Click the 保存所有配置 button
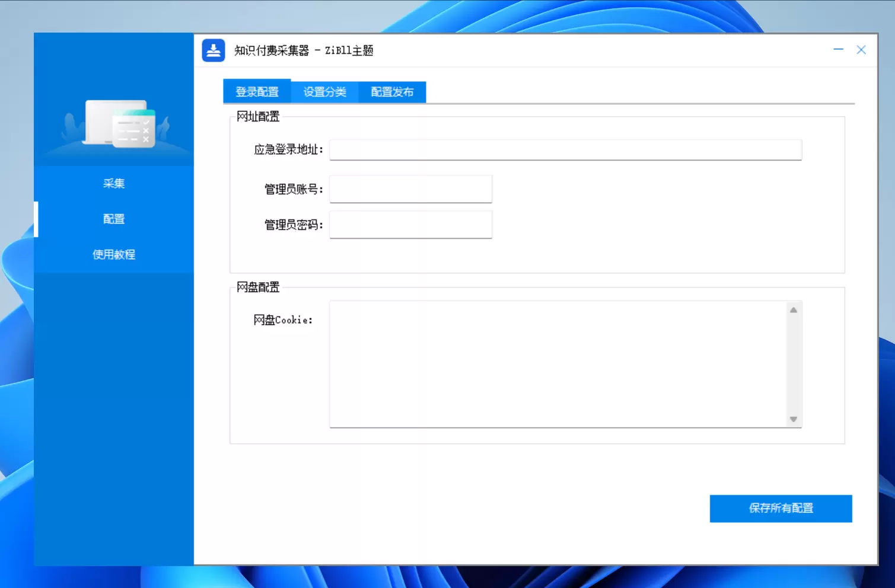This screenshot has width=895, height=588. [x=781, y=509]
